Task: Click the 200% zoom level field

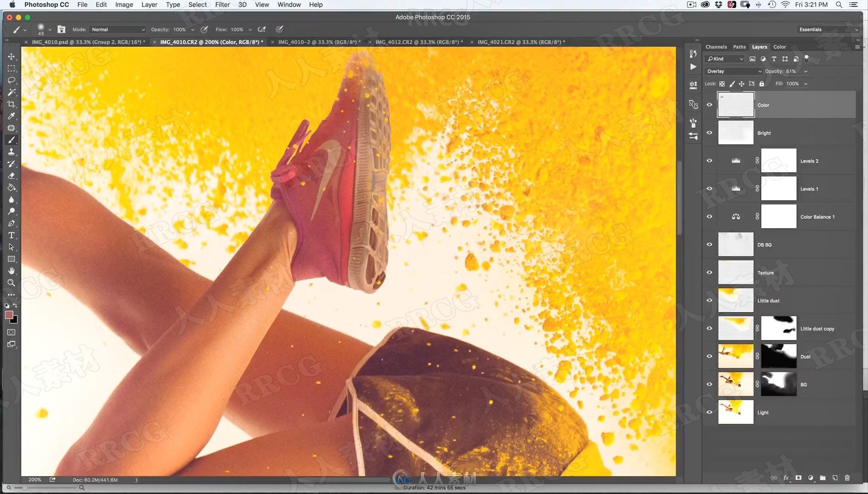Action: (35, 480)
